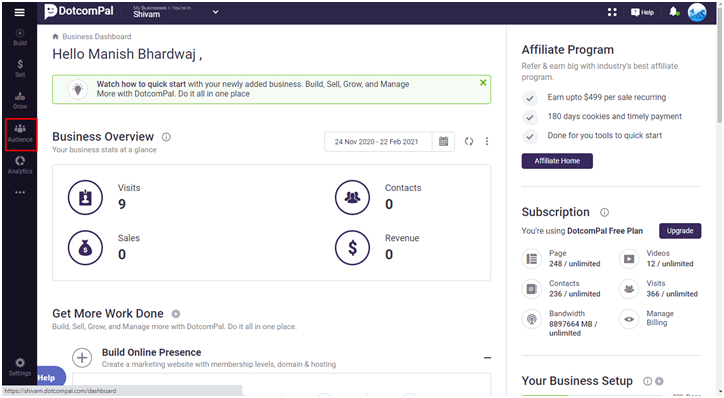The height and width of the screenshot is (398, 724).
Task: Open Business Overview options menu (vertical dots)
Action: point(487,141)
